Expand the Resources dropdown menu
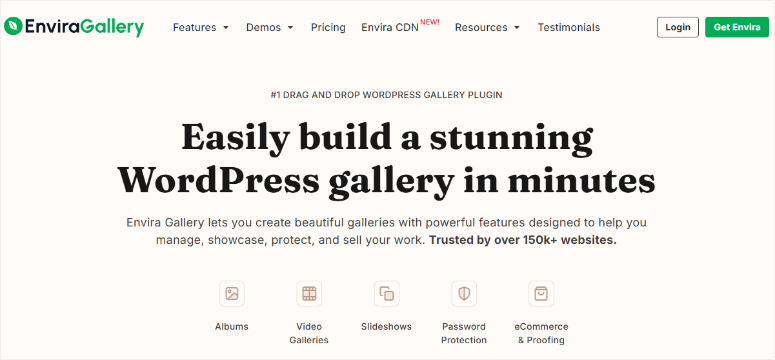This screenshot has height=360, width=775. tap(487, 27)
